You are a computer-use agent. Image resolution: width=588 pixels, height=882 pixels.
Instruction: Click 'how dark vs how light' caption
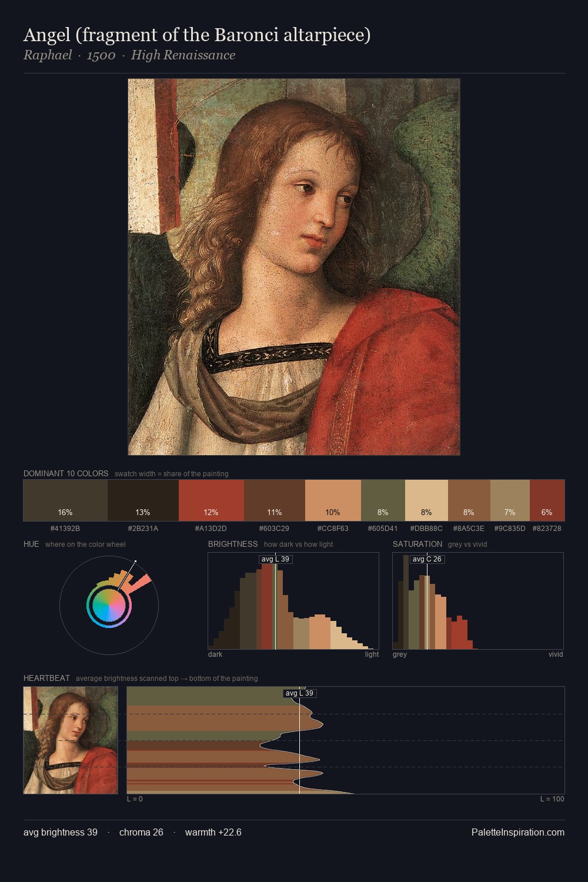pos(298,544)
